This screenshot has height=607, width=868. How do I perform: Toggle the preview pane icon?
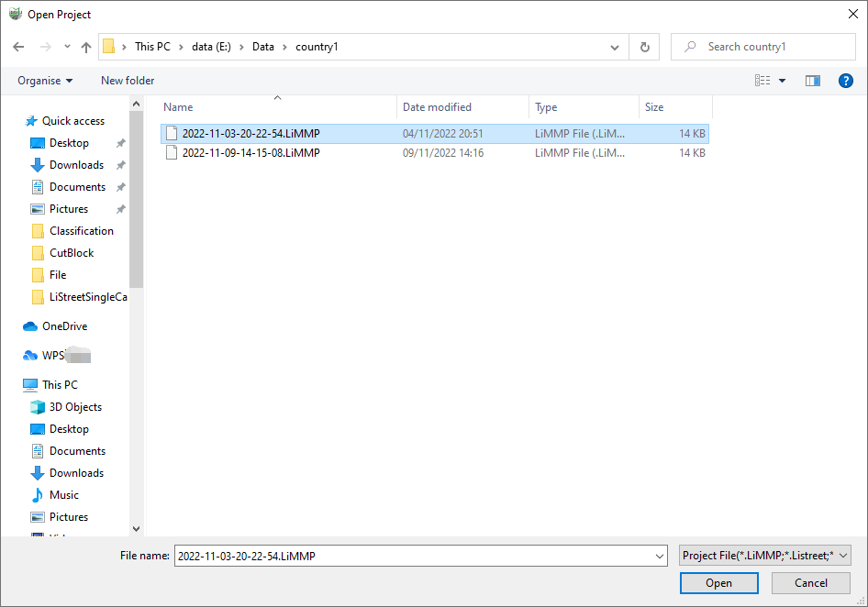pyautogui.click(x=812, y=81)
